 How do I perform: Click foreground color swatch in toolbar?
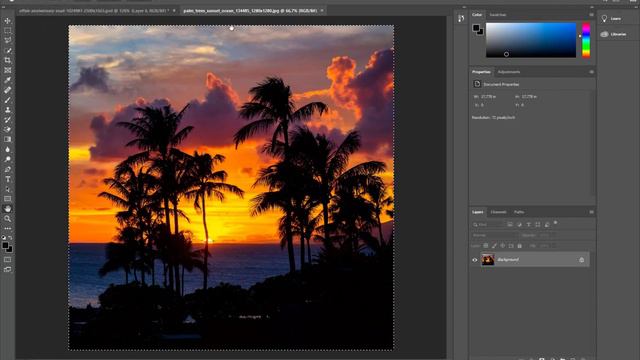pyautogui.click(x=5, y=245)
